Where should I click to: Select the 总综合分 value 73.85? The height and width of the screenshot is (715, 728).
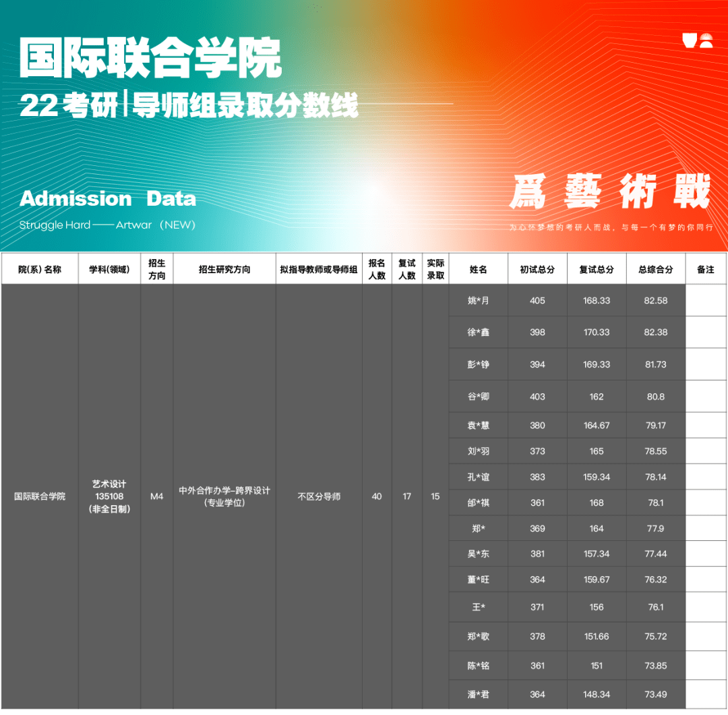click(x=656, y=666)
